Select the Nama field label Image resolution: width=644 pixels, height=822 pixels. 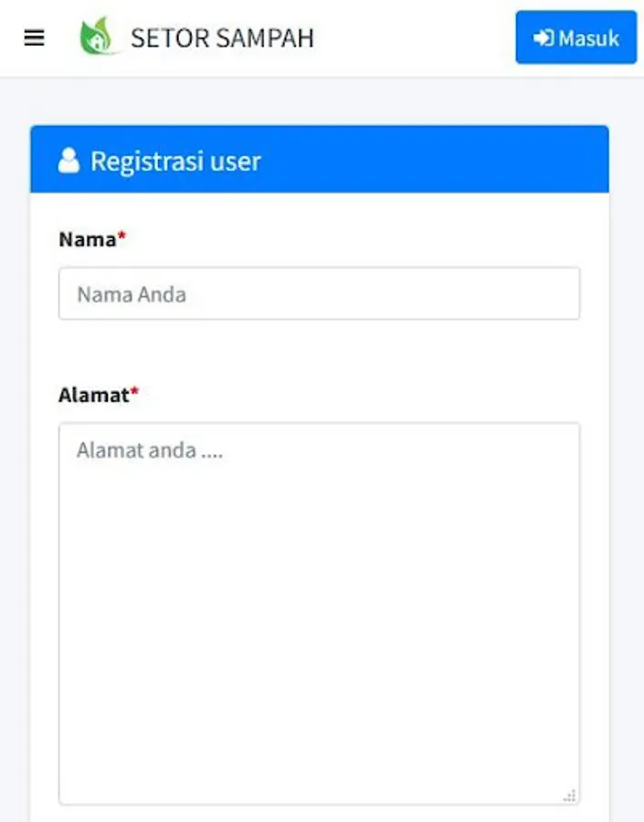tap(88, 239)
